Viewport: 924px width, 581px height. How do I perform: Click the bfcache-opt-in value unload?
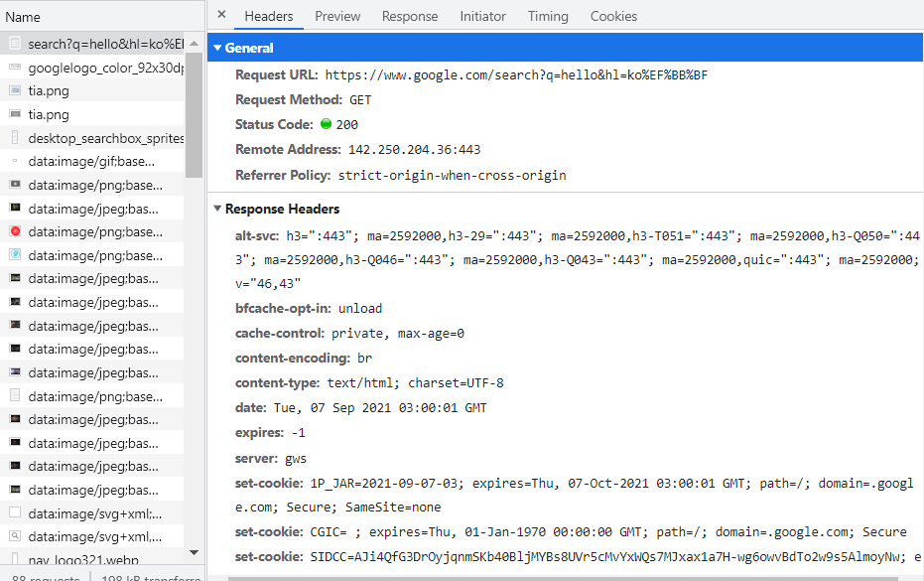[360, 309]
